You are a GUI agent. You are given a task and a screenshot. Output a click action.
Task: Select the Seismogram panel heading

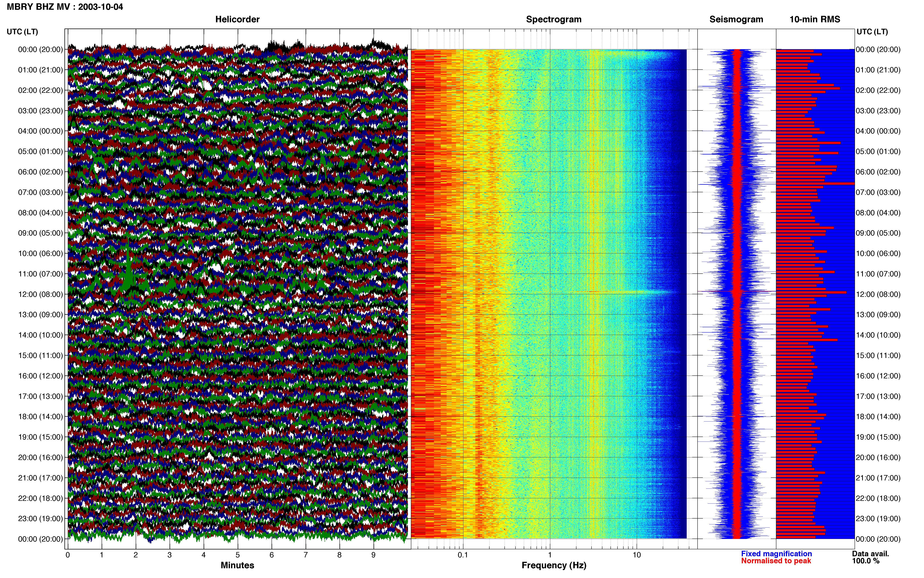[736, 20]
